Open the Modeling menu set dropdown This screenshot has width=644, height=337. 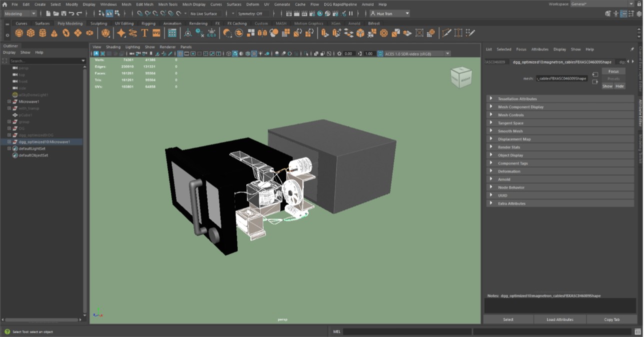click(20, 13)
